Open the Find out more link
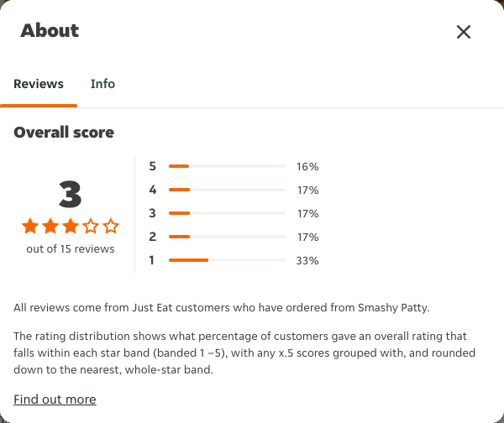Image resolution: width=504 pixels, height=423 pixels. [x=55, y=399]
